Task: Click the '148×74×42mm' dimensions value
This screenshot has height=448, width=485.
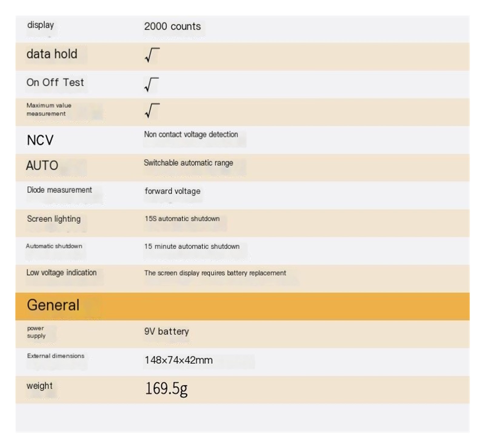Action: tap(179, 360)
